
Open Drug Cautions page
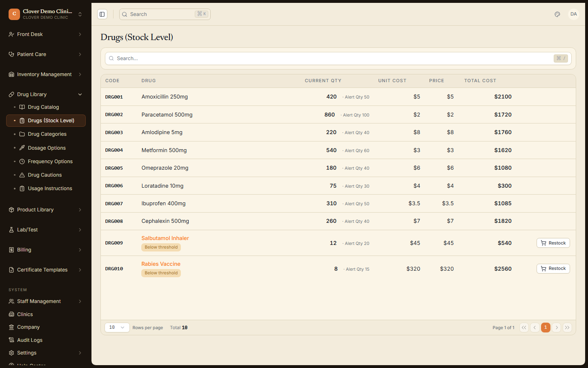pyautogui.click(x=46, y=175)
